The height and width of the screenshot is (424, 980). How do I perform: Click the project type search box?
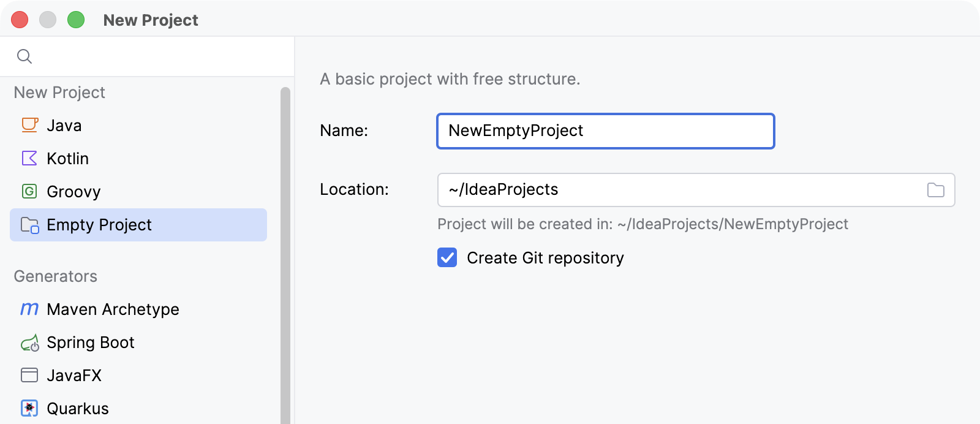pyautogui.click(x=147, y=56)
